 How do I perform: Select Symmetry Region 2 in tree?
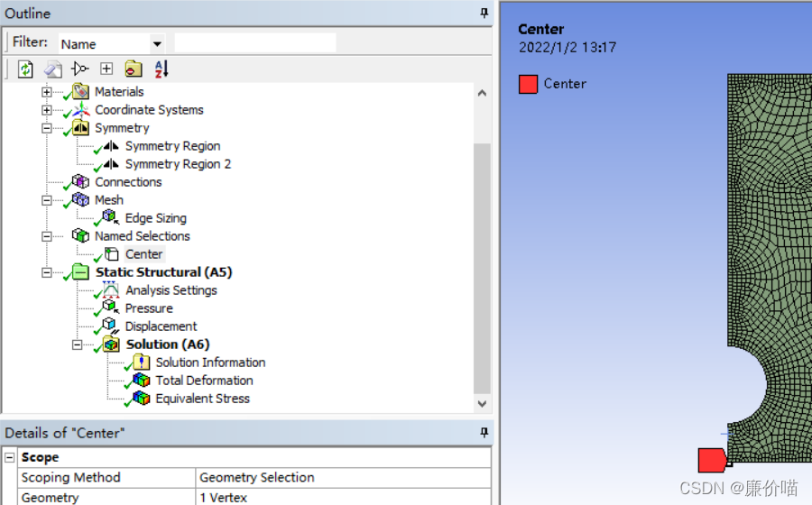[178, 164]
